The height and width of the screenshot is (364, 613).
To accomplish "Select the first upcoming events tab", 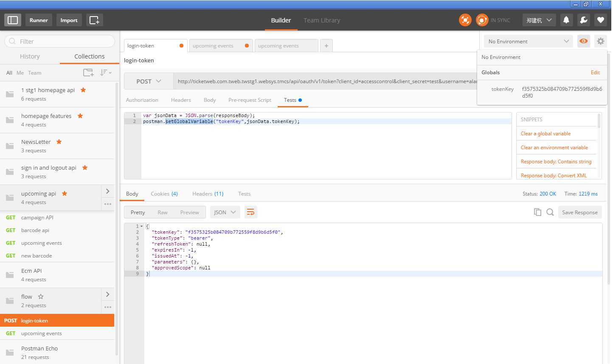I will (221, 45).
